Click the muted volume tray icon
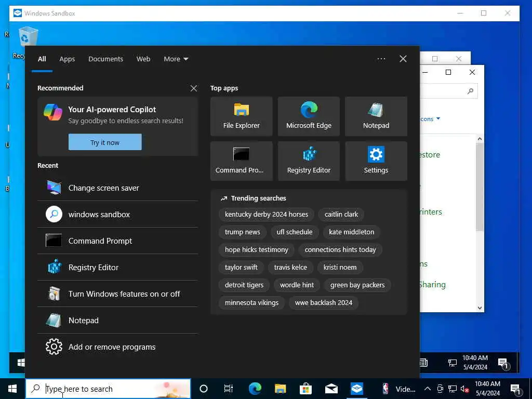The width and height of the screenshot is (532, 399). click(x=464, y=389)
